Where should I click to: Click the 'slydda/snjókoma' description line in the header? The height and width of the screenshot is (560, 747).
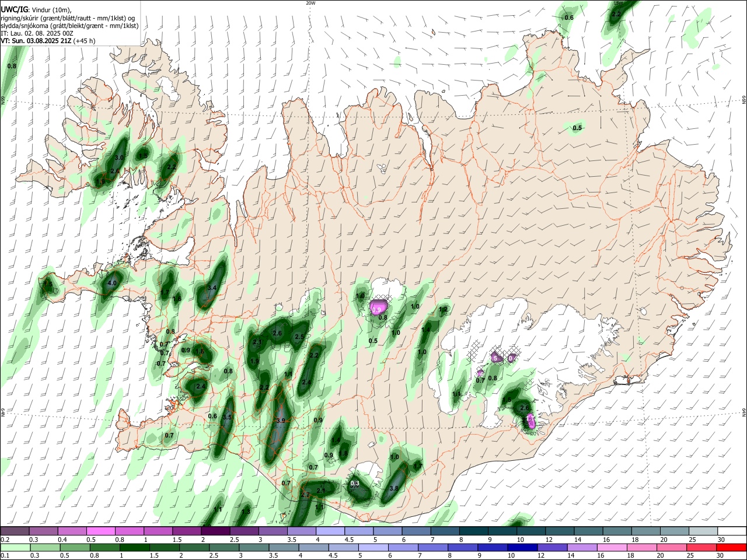point(69,26)
